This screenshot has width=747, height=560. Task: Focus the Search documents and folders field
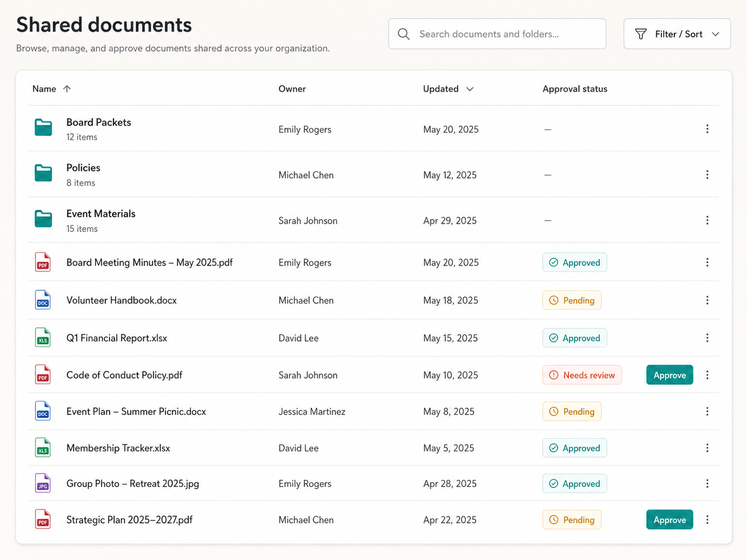pyautogui.click(x=497, y=34)
